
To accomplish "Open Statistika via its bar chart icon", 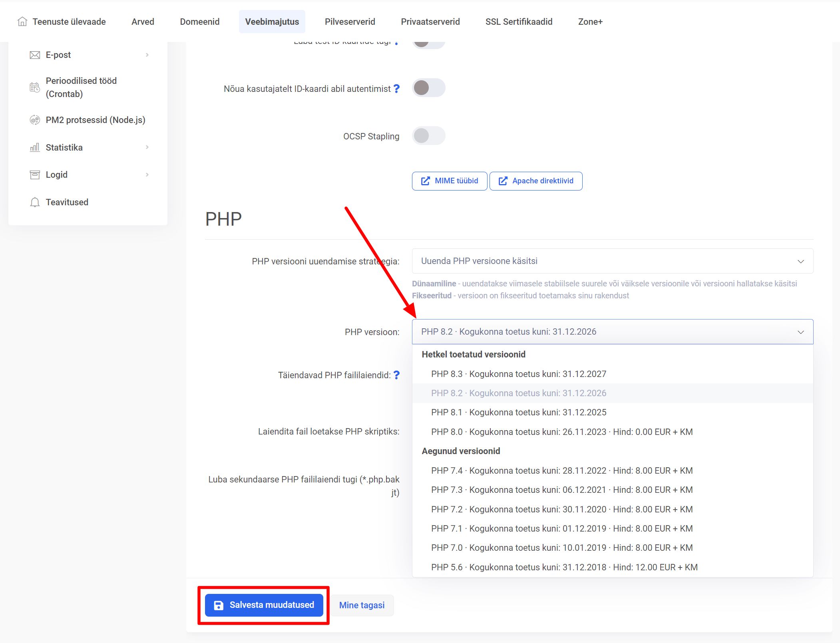I will point(35,147).
